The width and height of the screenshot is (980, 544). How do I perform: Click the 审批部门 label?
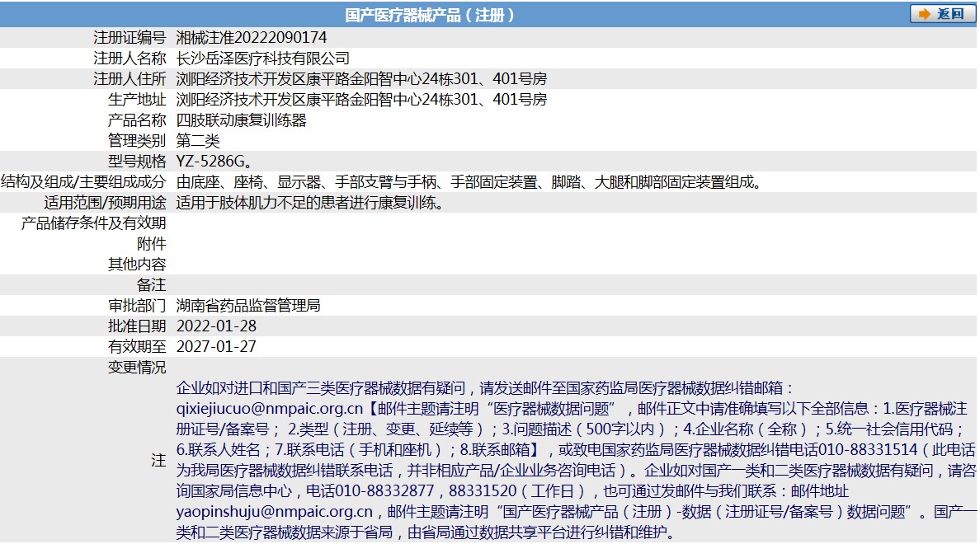pyautogui.click(x=137, y=306)
